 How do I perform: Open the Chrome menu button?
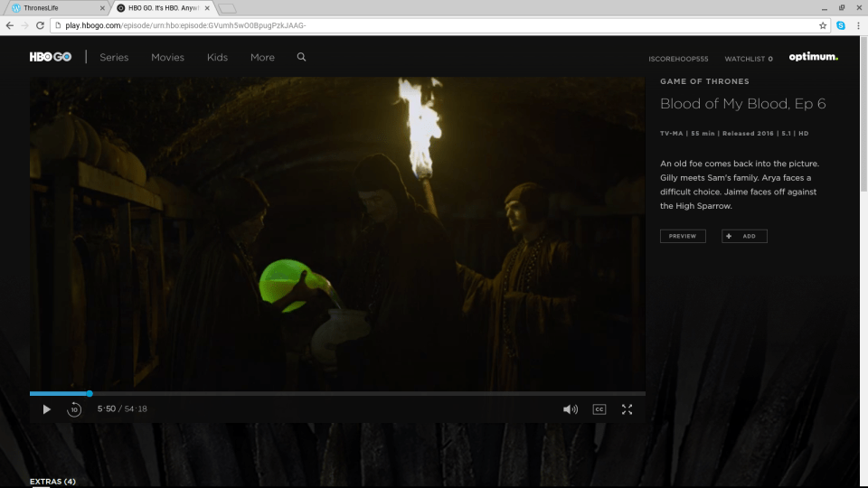click(x=857, y=25)
